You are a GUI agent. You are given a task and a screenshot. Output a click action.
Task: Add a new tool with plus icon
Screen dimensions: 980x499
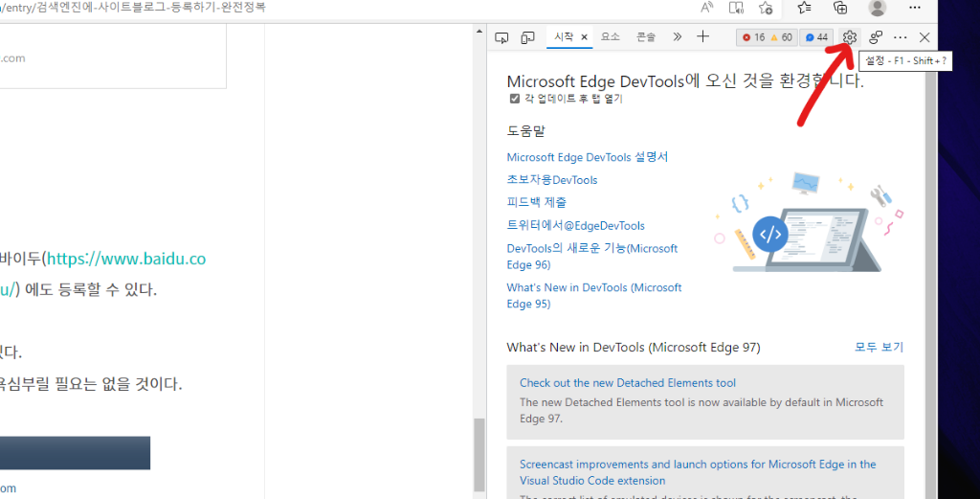pos(703,37)
